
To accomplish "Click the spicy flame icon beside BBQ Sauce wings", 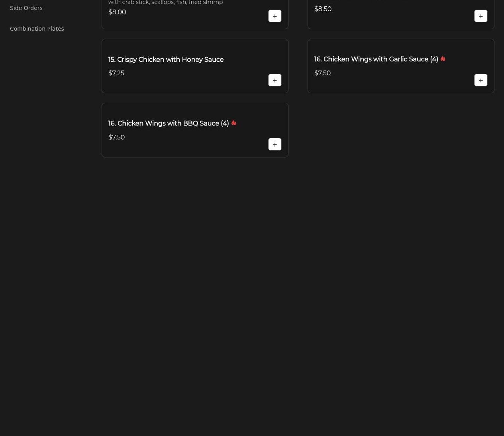I will [x=233, y=123].
